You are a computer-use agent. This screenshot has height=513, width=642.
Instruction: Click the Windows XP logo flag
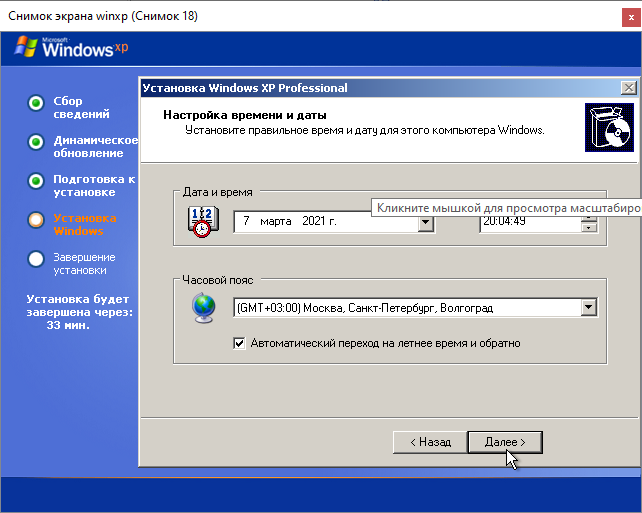(26, 46)
